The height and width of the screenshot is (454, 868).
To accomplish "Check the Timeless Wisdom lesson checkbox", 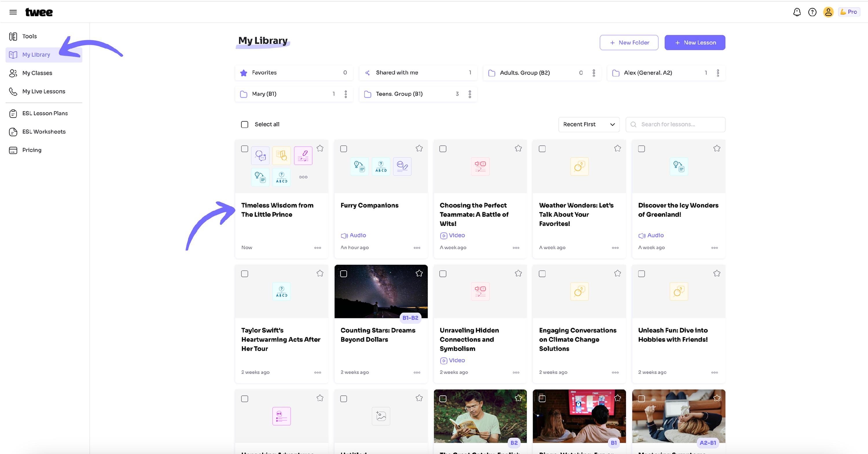I will pyautogui.click(x=244, y=149).
